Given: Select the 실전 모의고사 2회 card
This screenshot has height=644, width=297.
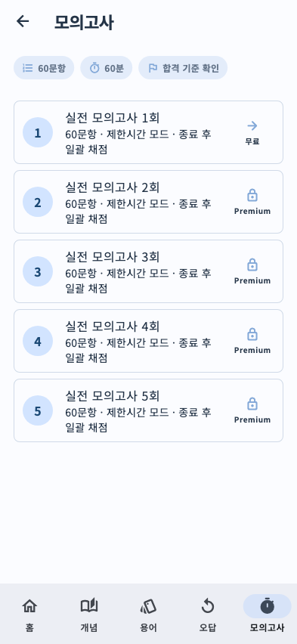Looking at the screenshot, I should pos(148,202).
